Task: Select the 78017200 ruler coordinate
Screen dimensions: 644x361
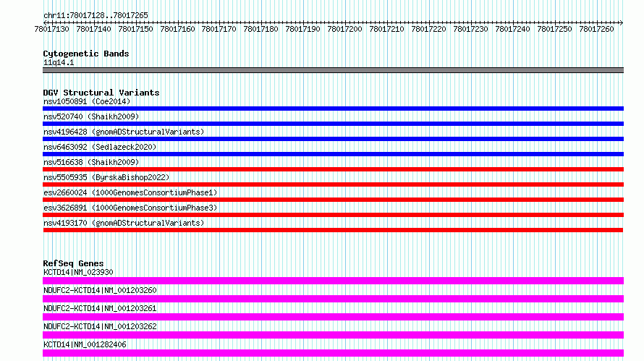Action: (344, 29)
